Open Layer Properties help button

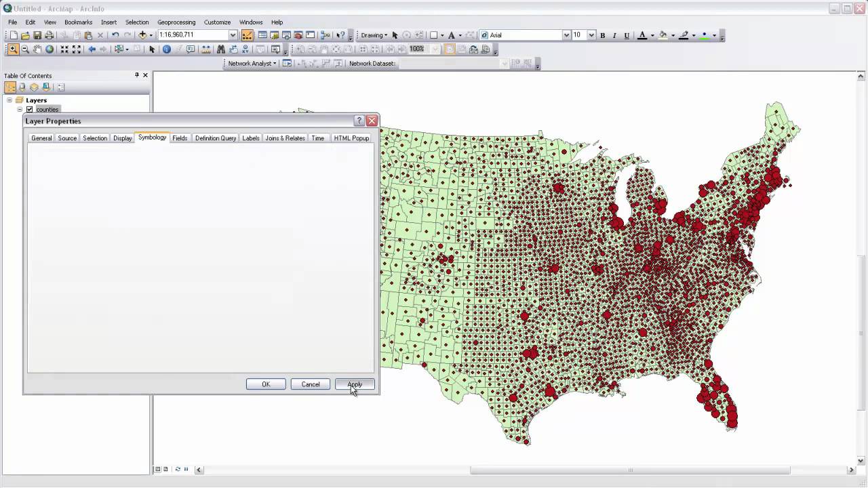point(359,121)
